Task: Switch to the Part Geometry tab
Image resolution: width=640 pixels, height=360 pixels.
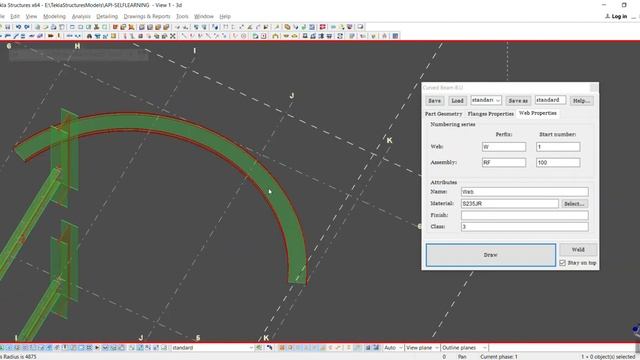Action: tap(443, 114)
